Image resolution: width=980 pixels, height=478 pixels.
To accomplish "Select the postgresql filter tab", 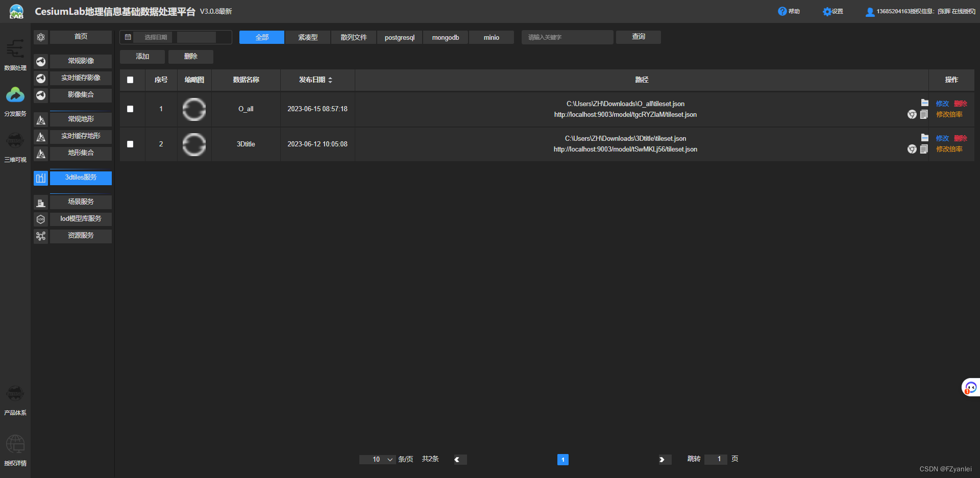I will 400,37.
